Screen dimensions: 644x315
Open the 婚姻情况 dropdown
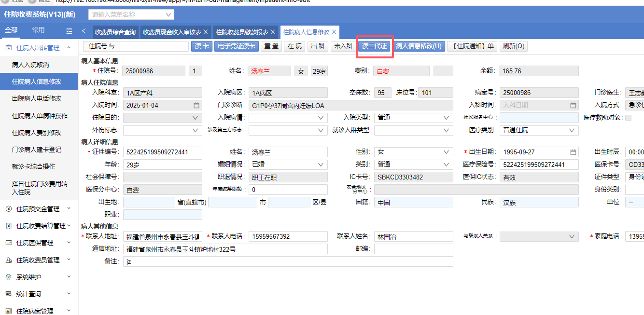pos(321,164)
